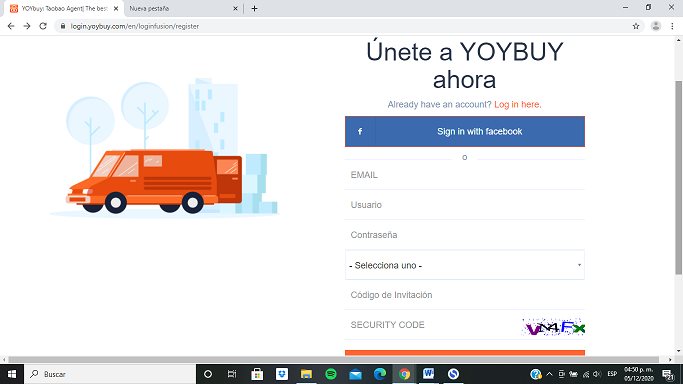683x384 pixels.
Task: Open Spotify from the taskbar
Action: pyautogui.click(x=331, y=374)
